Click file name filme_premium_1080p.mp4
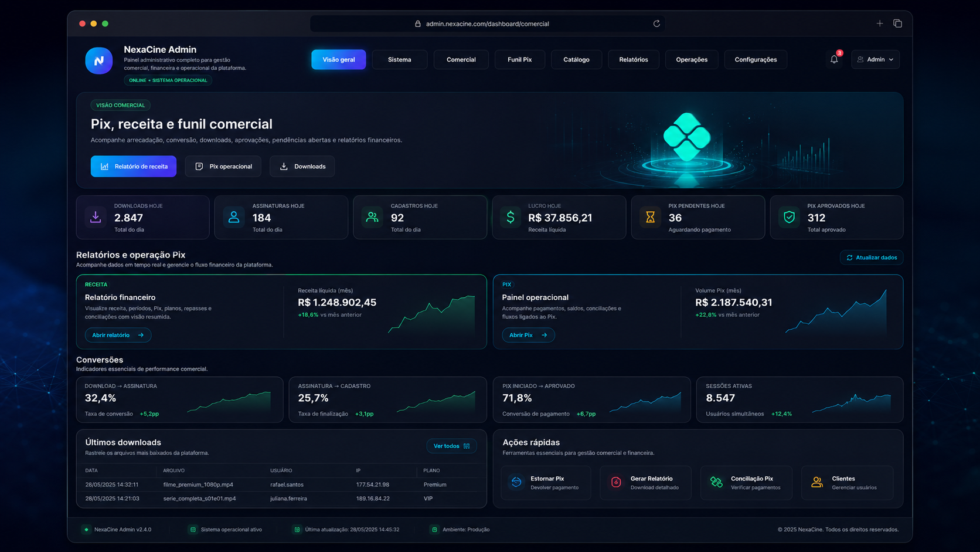Screen dimensions: 980x552 click(198, 485)
